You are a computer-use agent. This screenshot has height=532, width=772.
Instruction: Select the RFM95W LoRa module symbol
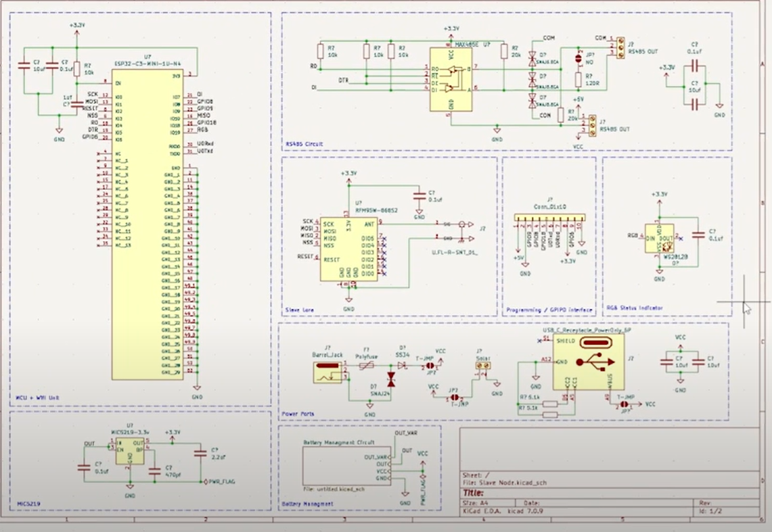[x=348, y=249]
